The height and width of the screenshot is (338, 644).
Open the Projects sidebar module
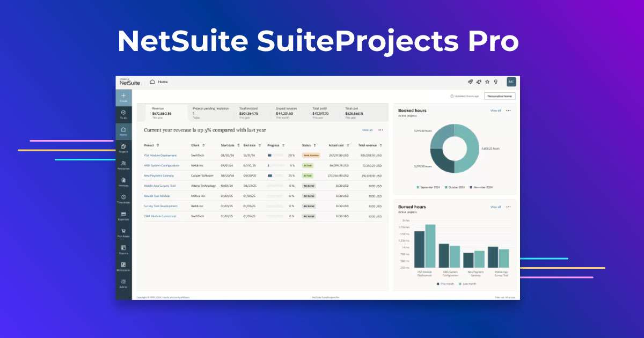(x=123, y=148)
